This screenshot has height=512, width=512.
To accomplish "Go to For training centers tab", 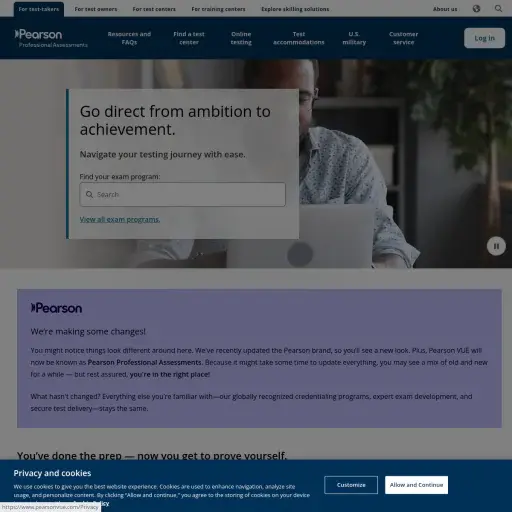I will click(x=218, y=9).
